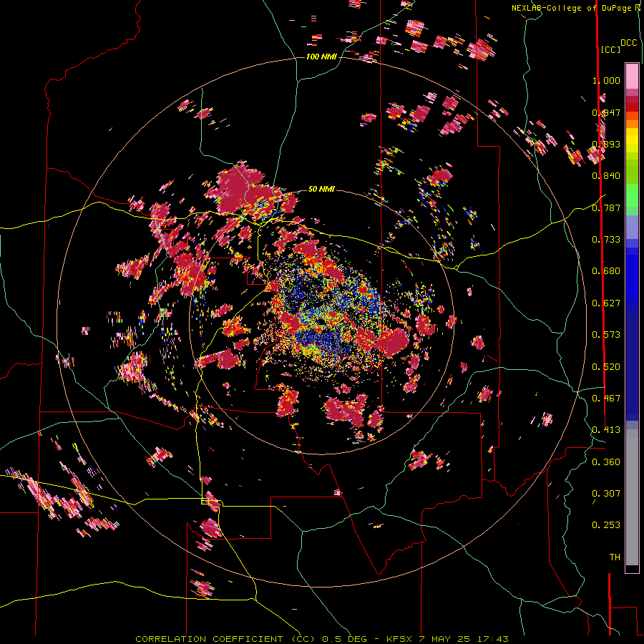Click the 0.253 legend value
Screen dimensions: 644x644
pyautogui.click(x=606, y=525)
